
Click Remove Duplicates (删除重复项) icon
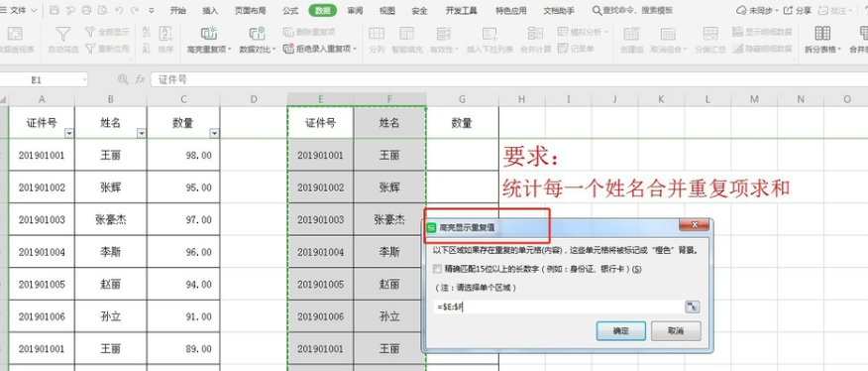click(x=288, y=32)
